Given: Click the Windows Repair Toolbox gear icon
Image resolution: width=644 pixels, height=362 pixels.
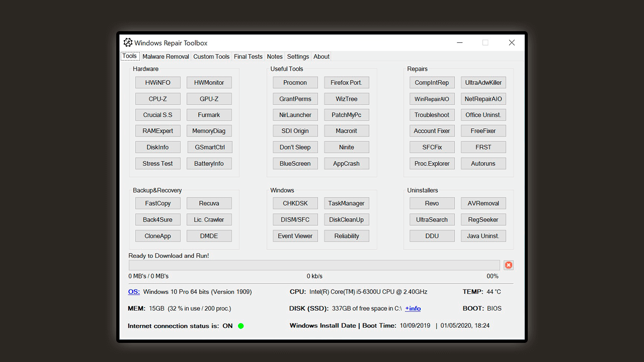Looking at the screenshot, I should pos(128,43).
